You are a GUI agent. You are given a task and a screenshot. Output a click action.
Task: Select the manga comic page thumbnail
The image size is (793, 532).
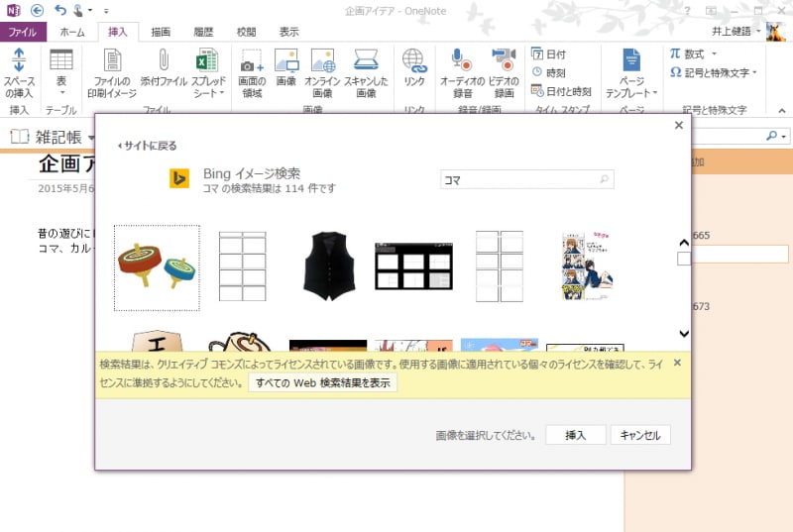[586, 266]
